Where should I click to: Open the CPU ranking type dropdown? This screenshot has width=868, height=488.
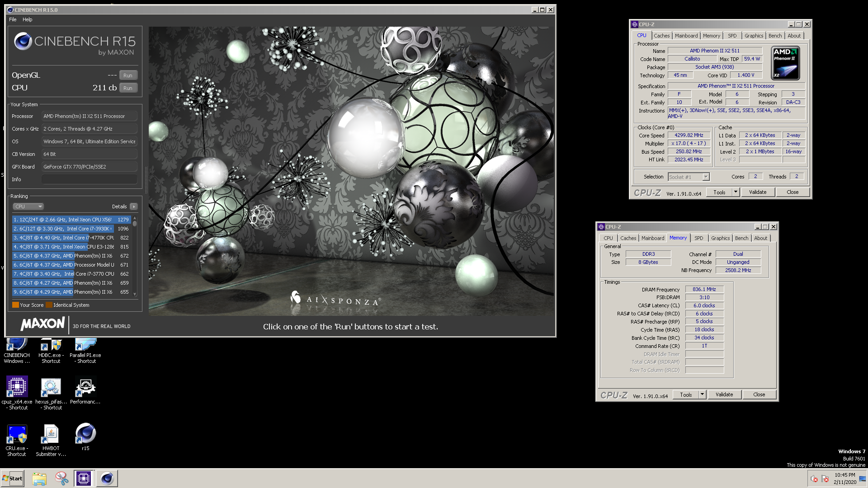[28, 206]
